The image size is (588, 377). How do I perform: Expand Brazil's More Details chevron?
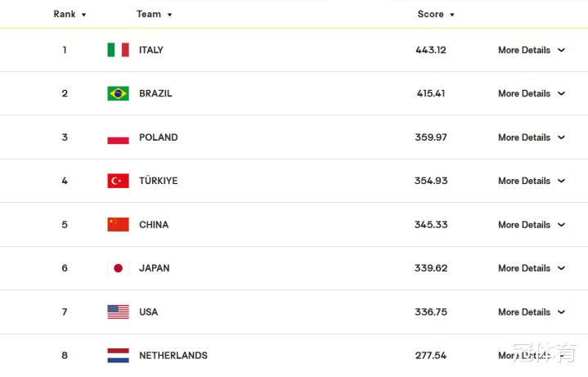[x=561, y=93]
